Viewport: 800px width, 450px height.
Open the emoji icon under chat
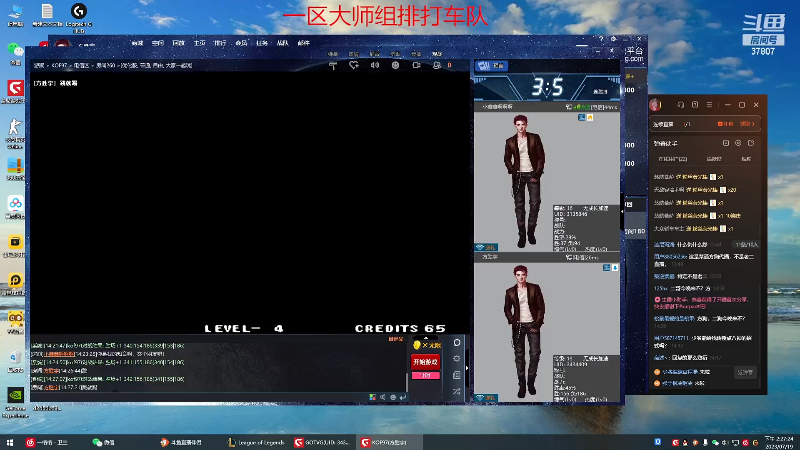393,397
